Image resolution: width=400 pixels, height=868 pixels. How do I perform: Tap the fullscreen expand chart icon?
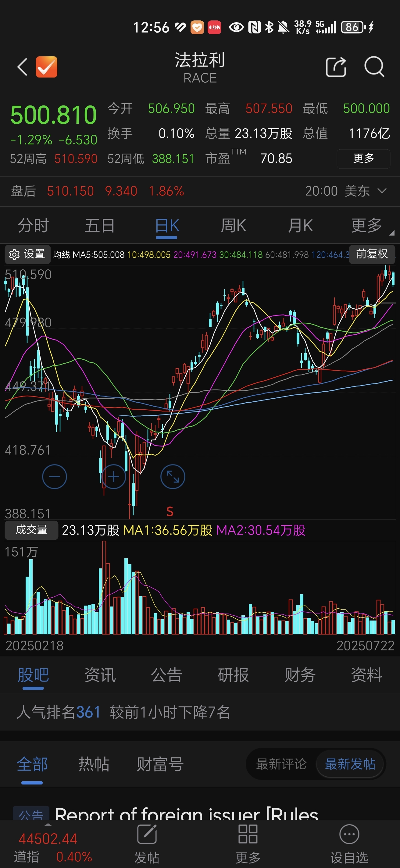coord(173,476)
